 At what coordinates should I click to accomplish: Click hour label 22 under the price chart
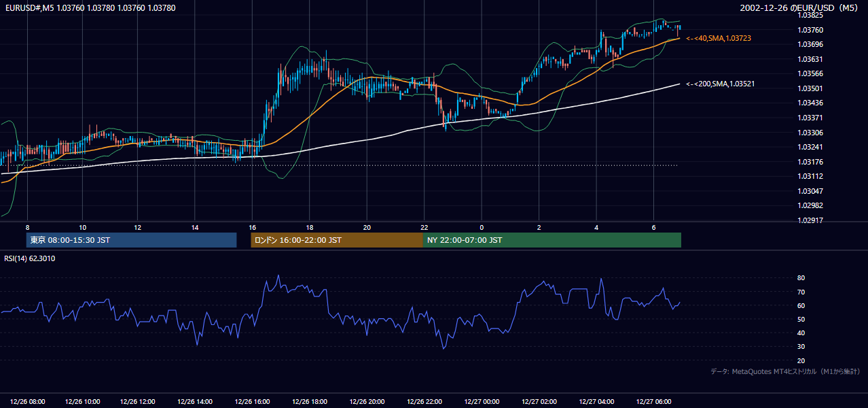pyautogui.click(x=424, y=227)
